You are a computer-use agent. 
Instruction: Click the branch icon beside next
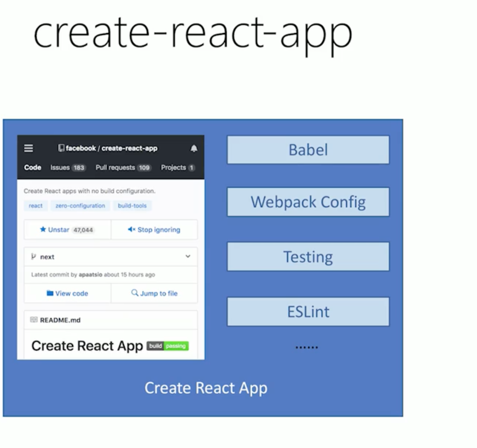33,257
